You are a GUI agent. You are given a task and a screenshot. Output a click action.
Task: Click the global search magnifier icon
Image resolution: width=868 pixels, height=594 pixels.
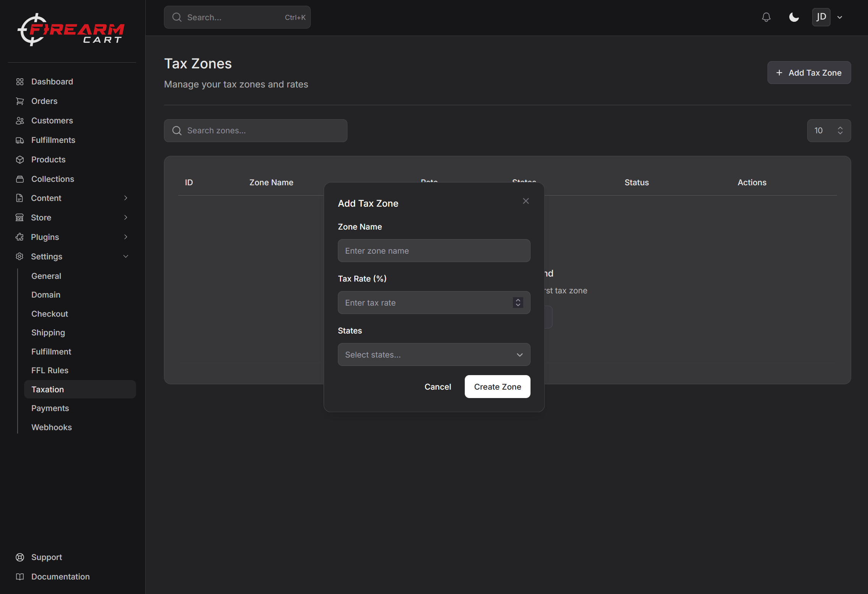click(177, 17)
